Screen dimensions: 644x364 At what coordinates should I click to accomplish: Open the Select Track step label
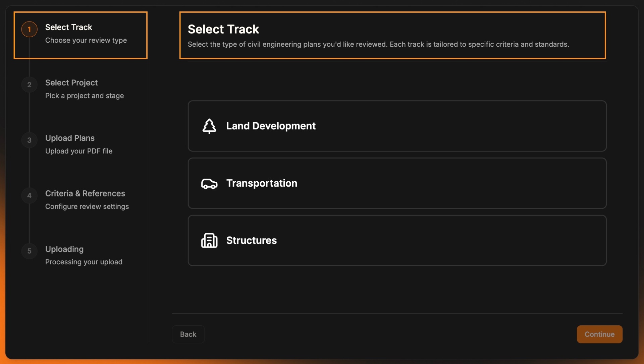[68, 27]
